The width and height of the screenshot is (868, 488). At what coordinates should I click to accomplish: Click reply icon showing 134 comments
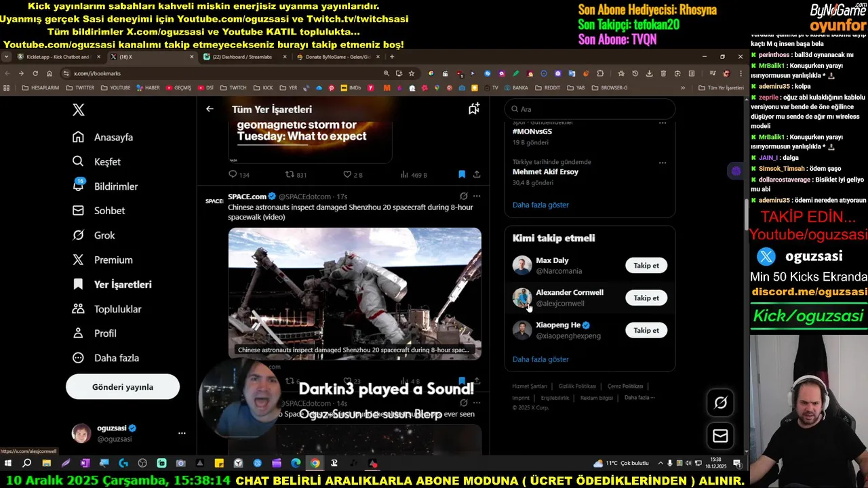(233, 174)
